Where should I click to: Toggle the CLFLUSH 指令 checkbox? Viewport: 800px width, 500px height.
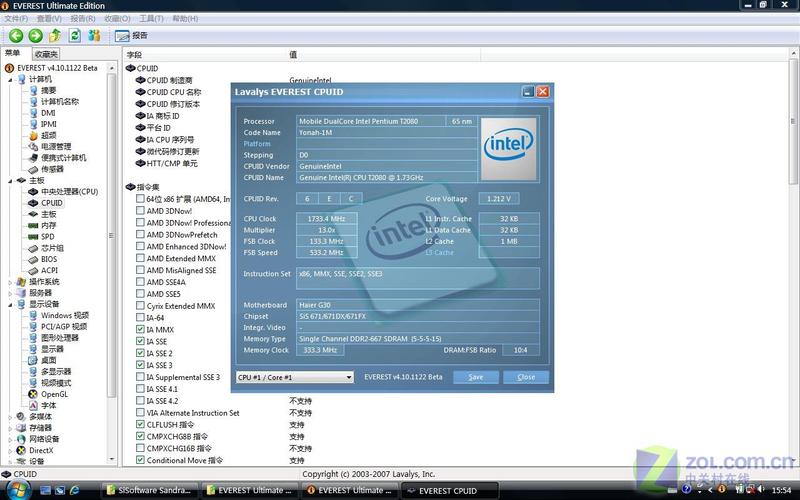tap(140, 424)
